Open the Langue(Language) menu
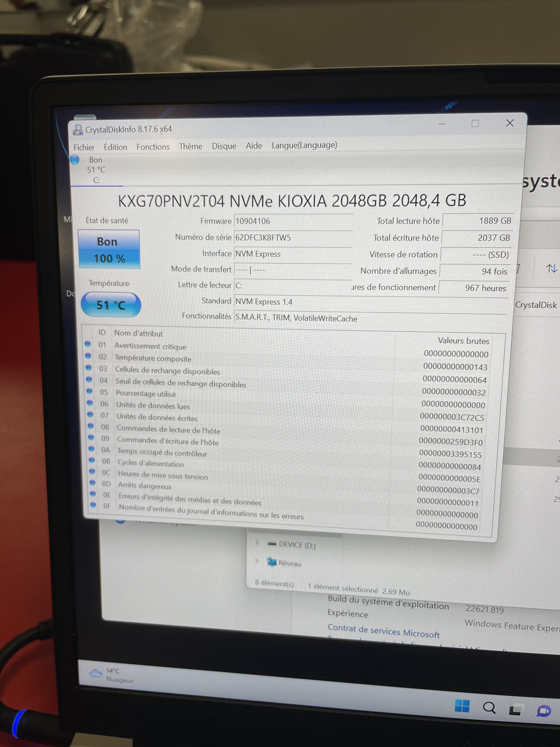560x747 pixels. tap(304, 145)
